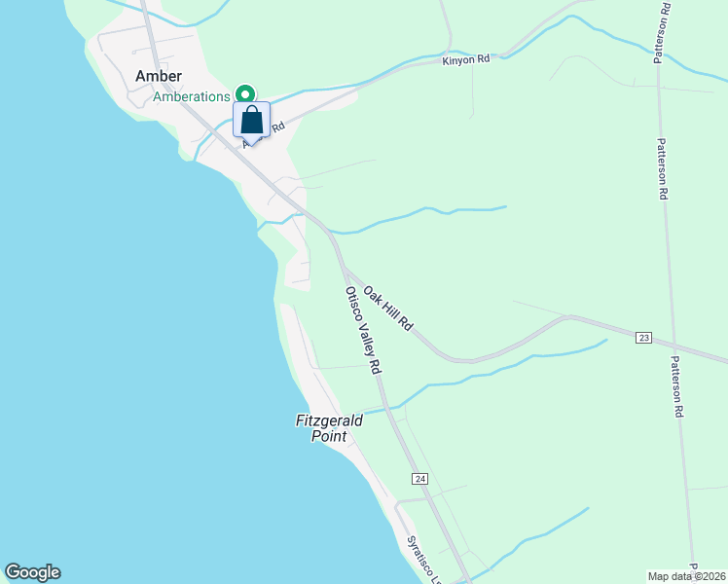This screenshot has width=728, height=584.
Task: Click the lowest Patterson Rd label near Route 23
Action: tap(677, 386)
